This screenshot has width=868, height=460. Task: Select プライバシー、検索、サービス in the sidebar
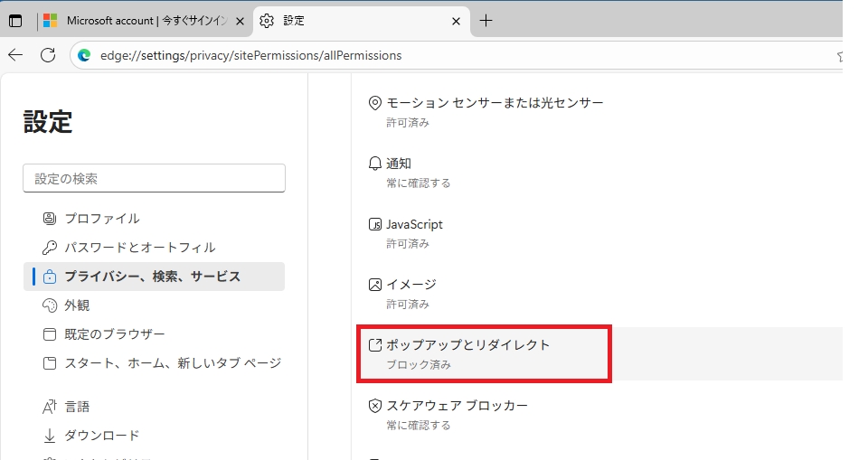click(152, 277)
